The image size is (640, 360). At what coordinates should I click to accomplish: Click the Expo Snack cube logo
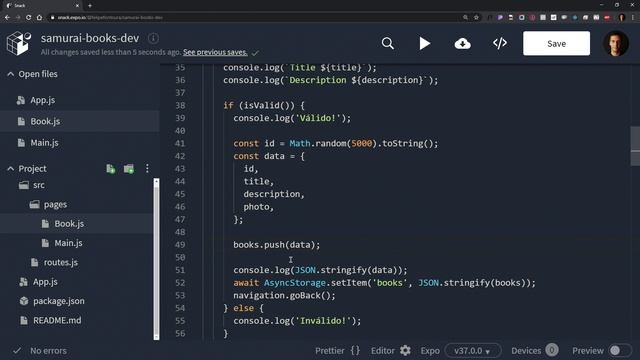(19, 43)
